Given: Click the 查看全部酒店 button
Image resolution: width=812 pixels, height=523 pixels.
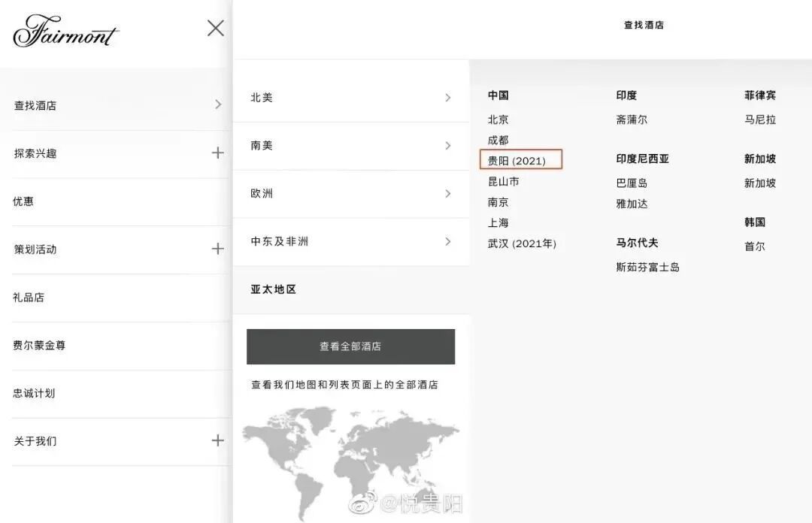Looking at the screenshot, I should coord(350,346).
